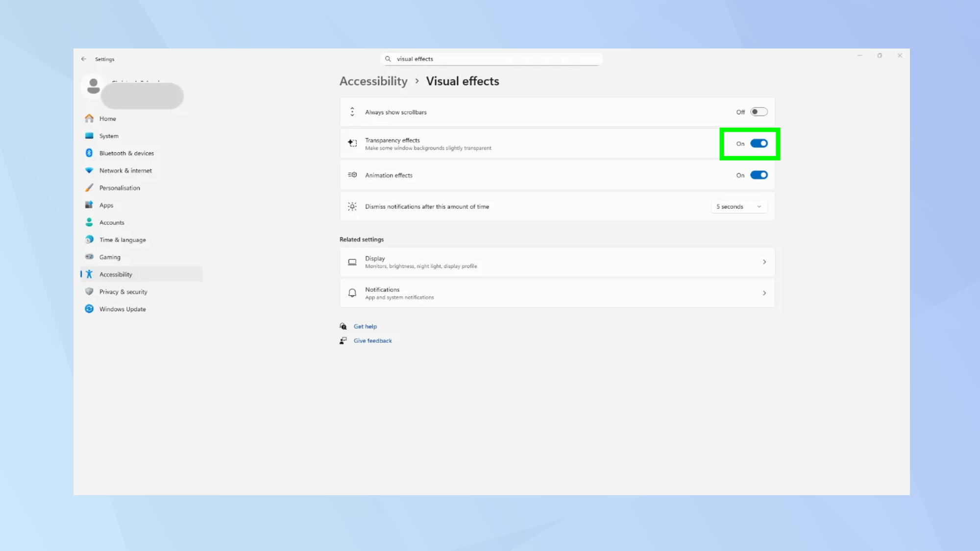Select the Personalisation brush icon

(89, 188)
